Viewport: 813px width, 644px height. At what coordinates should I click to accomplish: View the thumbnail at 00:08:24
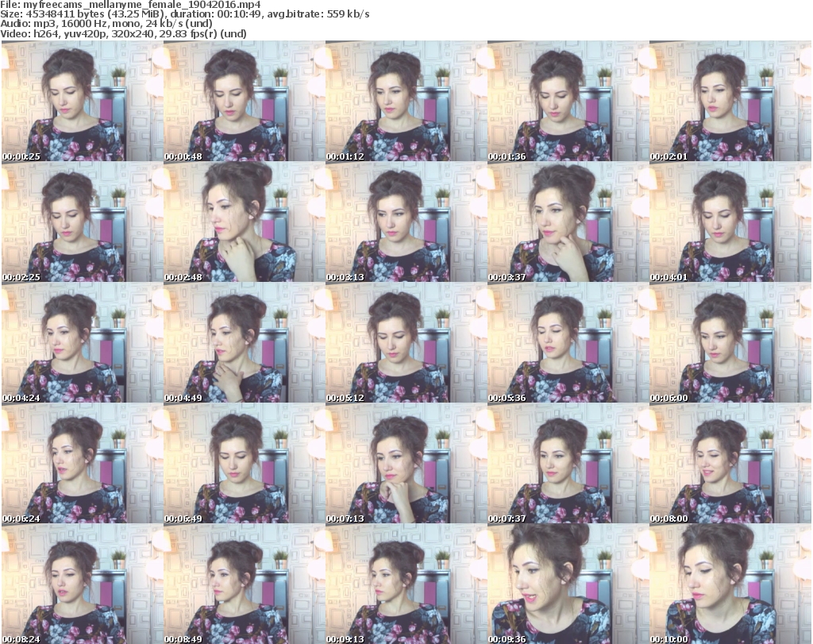tap(83, 584)
